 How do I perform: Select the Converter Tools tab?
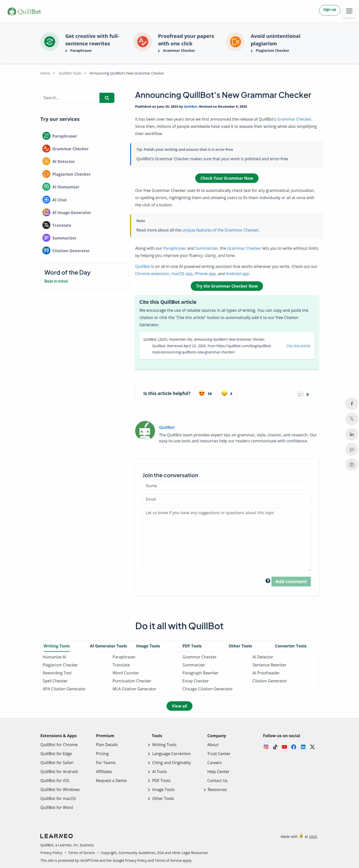pos(290,646)
